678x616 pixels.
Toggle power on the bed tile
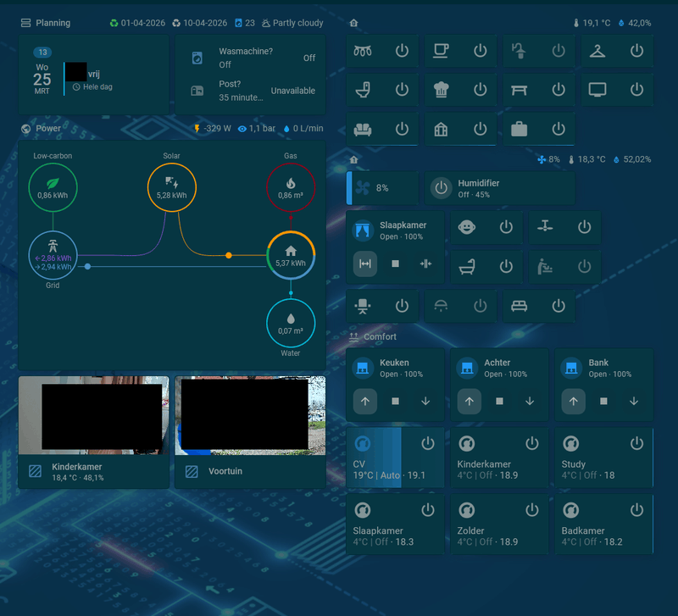pos(559,306)
